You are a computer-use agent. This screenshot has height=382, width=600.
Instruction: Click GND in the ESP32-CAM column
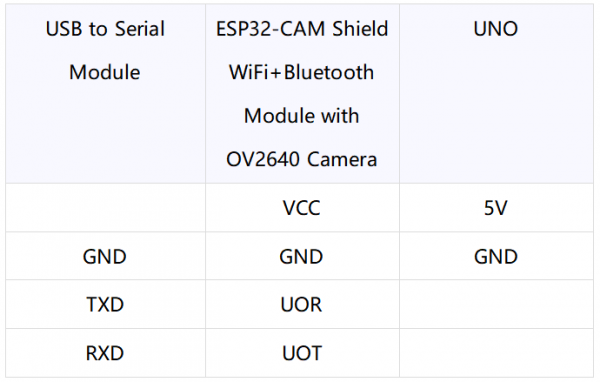click(302, 256)
